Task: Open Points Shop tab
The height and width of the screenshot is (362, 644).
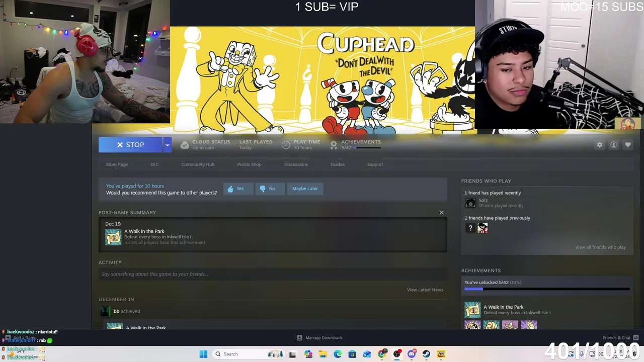Action: pos(249,164)
